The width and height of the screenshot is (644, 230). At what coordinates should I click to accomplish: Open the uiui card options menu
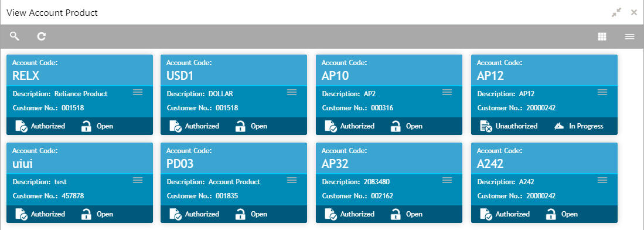(x=138, y=180)
